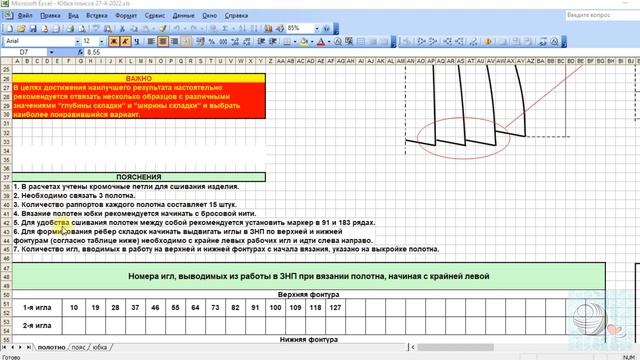The image size is (640, 360).
Task: Open Evaluate Formula magnifier icon
Action: pyautogui.click(x=554, y=41)
